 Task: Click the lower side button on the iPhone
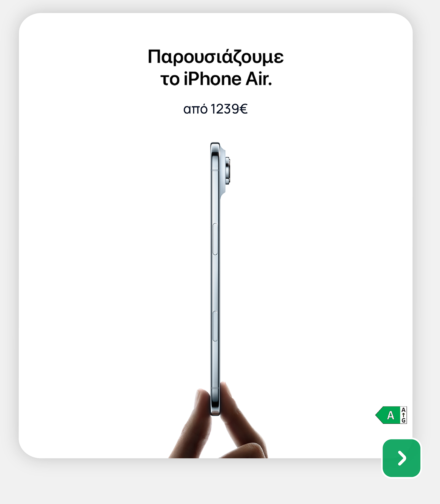point(215,326)
